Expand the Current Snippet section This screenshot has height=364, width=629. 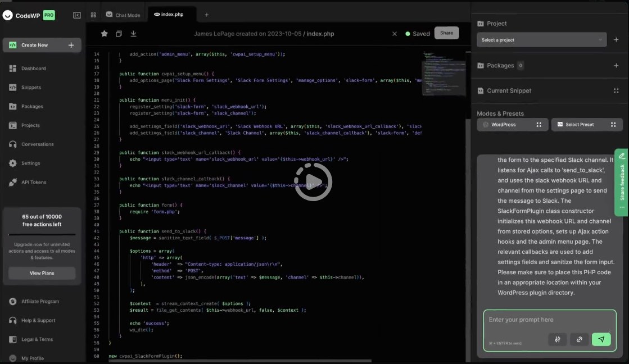[x=616, y=90]
